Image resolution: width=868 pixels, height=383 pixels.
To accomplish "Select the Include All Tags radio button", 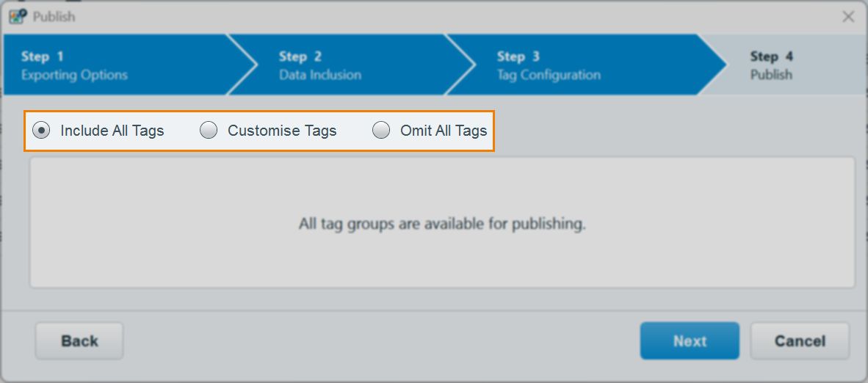I will [41, 131].
